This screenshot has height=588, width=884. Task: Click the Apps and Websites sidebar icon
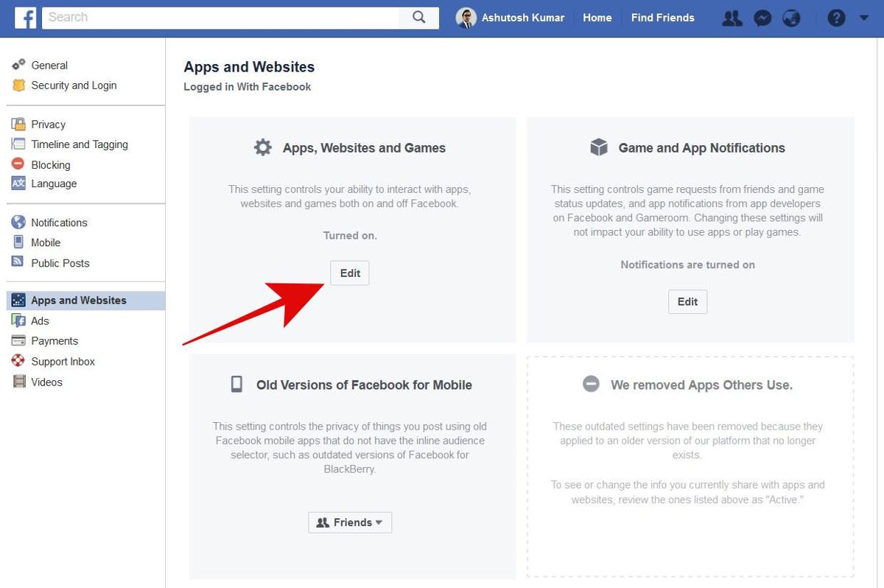18,300
